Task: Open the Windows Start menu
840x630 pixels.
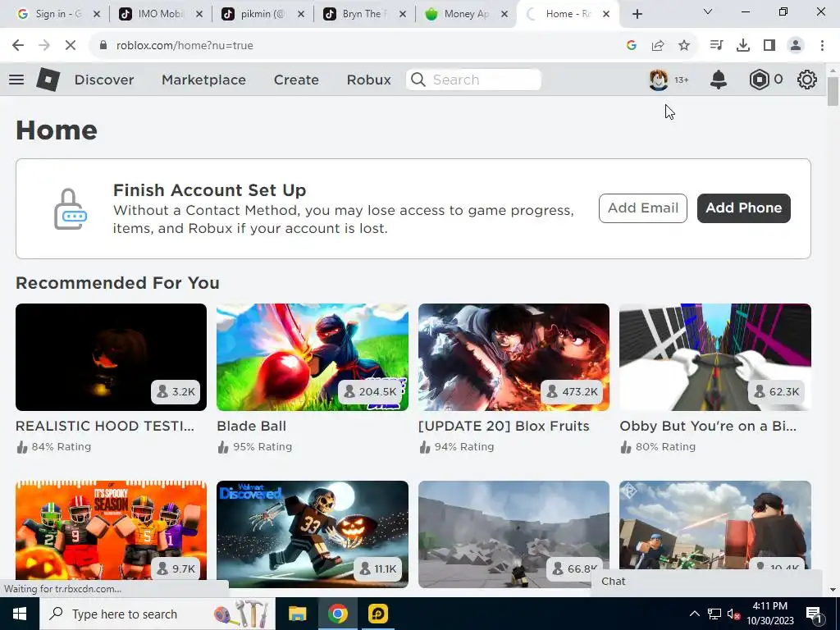Action: (x=20, y=614)
